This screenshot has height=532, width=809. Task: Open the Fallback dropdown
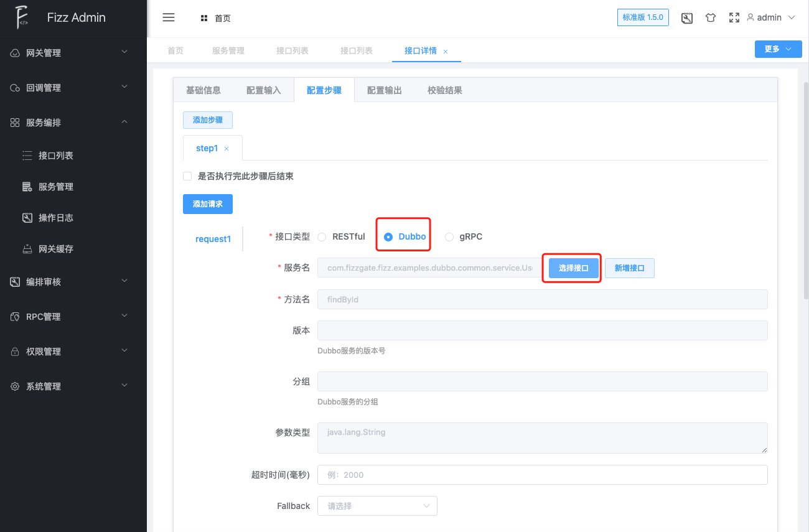coord(376,506)
